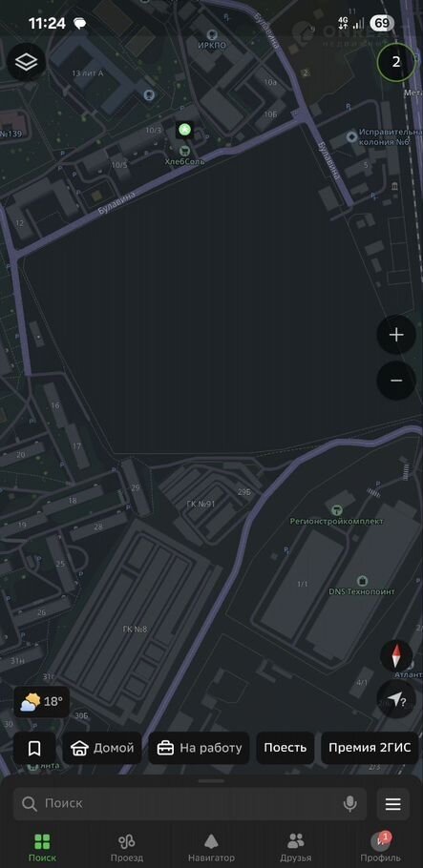This screenshot has width=423, height=868.
Task: Focus the Поиск search field
Action: [x=190, y=804]
